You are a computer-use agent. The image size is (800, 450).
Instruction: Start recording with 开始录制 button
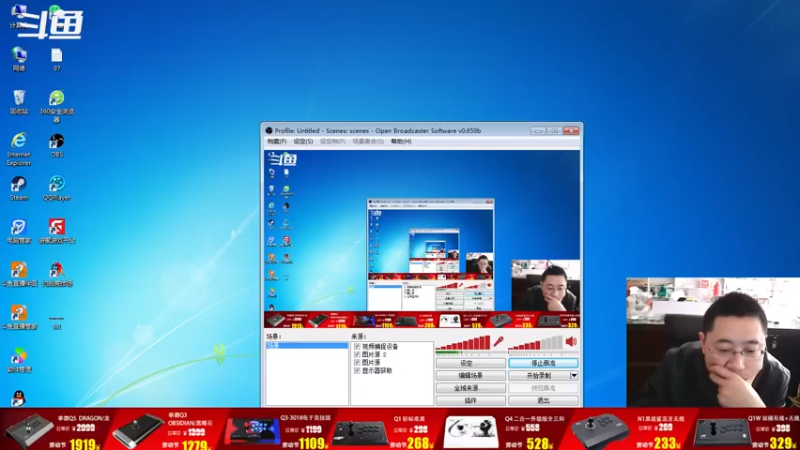click(539, 376)
